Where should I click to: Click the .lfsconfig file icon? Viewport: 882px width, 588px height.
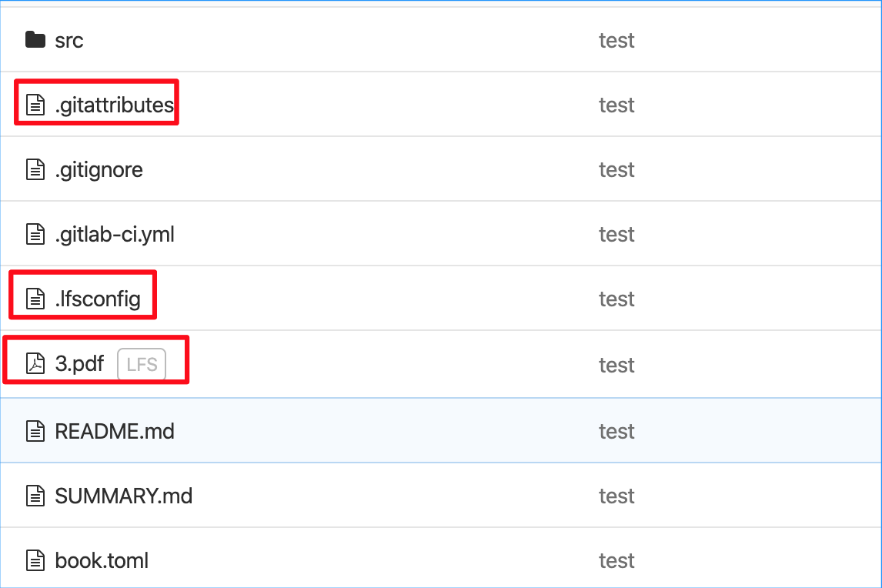coord(35,299)
